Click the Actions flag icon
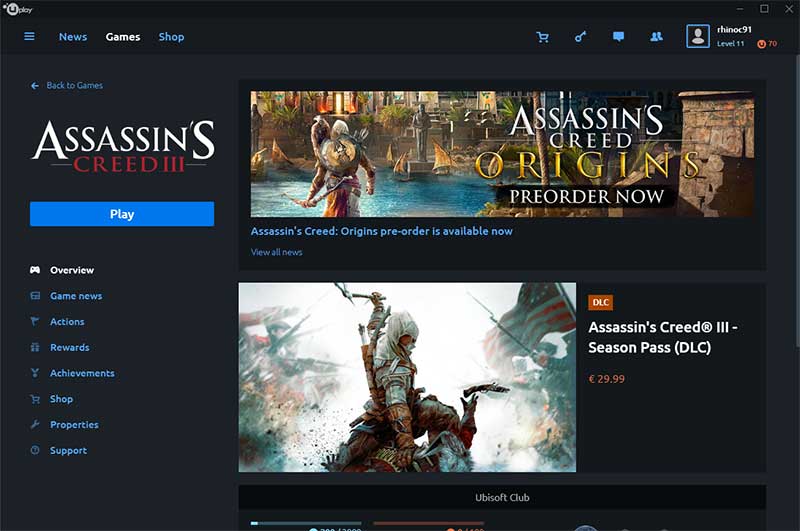This screenshot has height=531, width=800. pos(35,321)
